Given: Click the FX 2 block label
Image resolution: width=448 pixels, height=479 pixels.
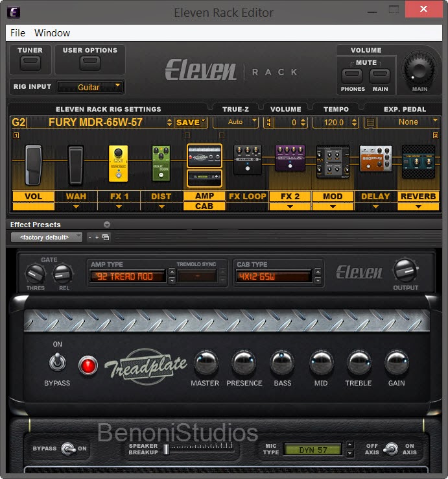Looking at the screenshot, I should tap(290, 196).
